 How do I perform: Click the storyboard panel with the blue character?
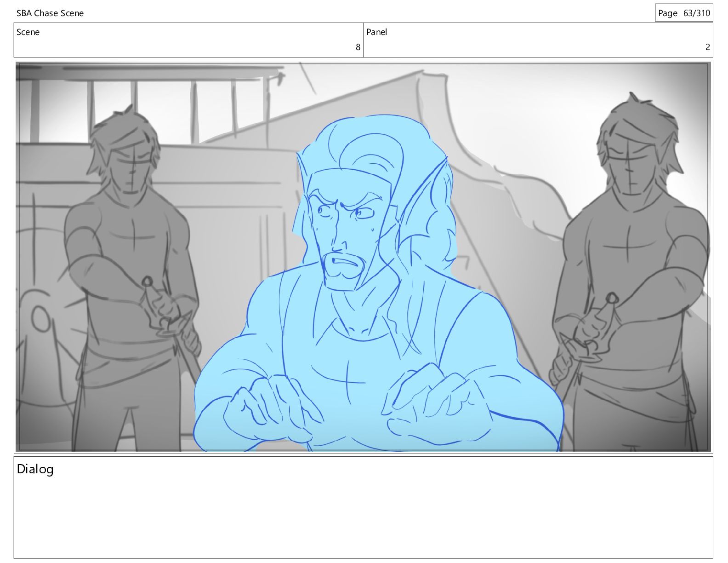coord(364,257)
